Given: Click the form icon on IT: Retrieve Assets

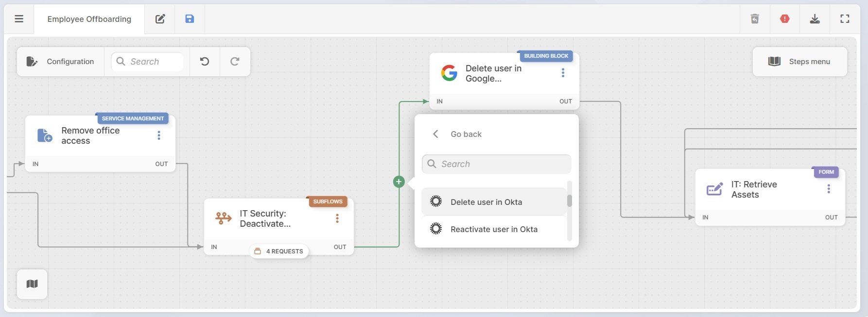Looking at the screenshot, I should (714, 189).
